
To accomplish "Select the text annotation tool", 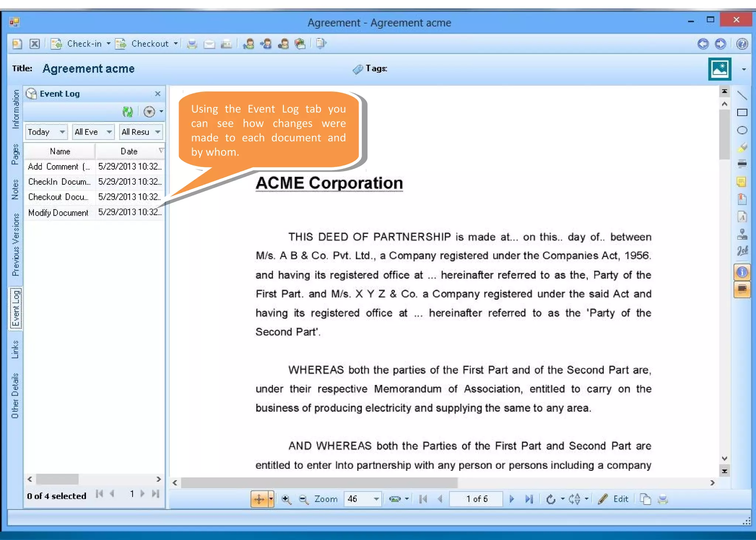I will click(742, 216).
